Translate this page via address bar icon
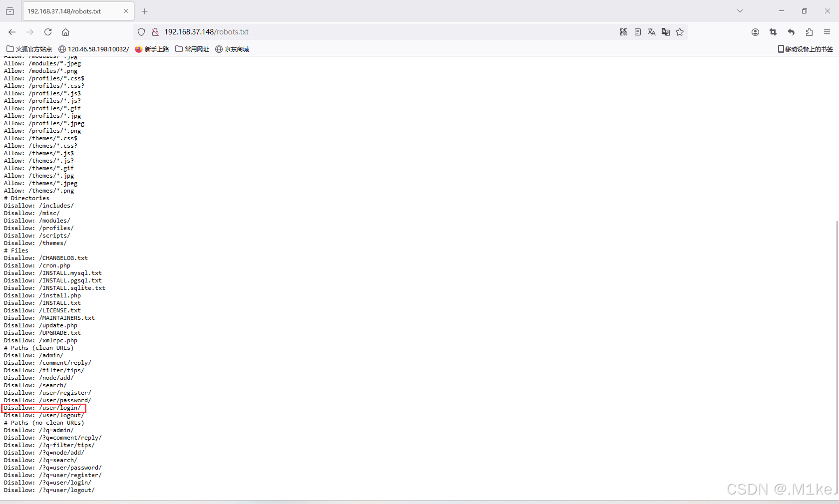This screenshot has height=504, width=839. point(652,32)
